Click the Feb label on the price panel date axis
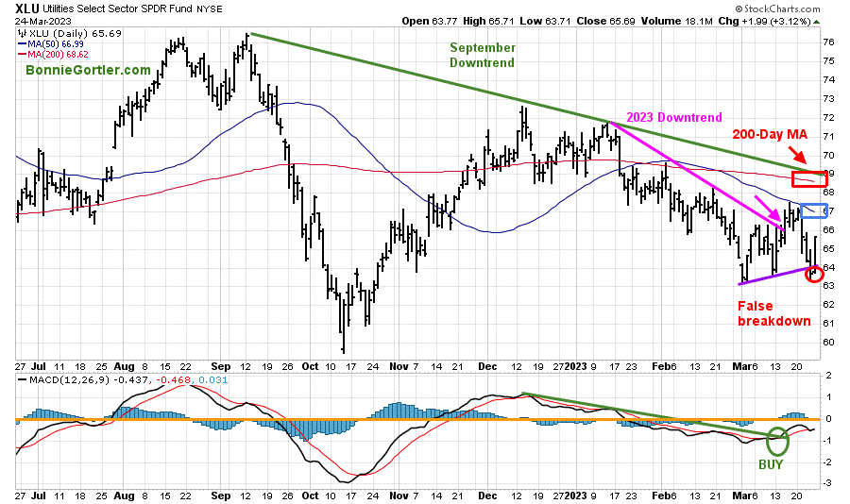 pyautogui.click(x=661, y=366)
